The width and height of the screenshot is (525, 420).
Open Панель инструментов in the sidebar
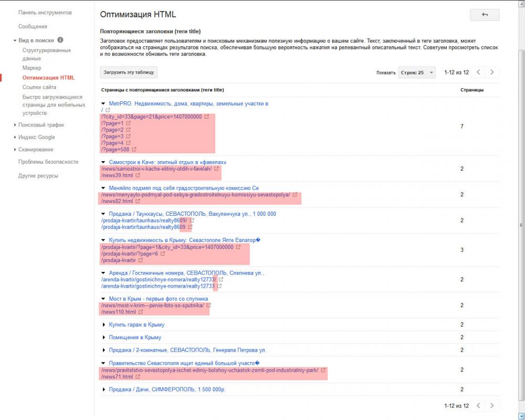click(45, 13)
